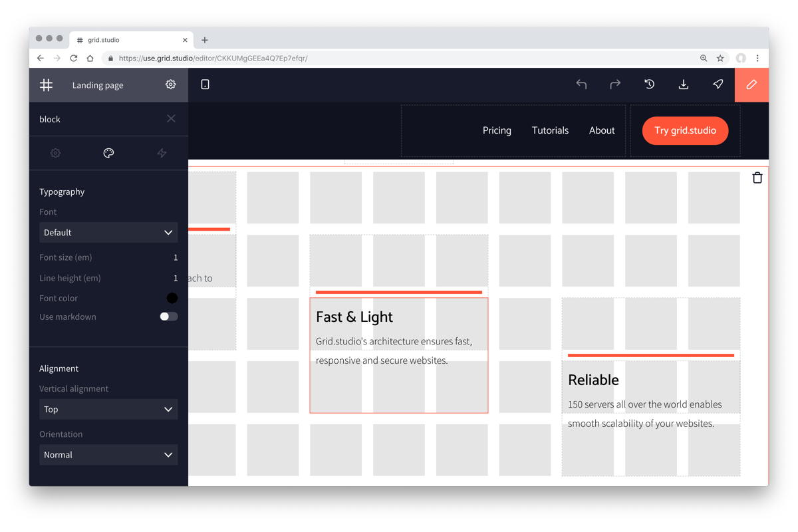Click the undo arrow icon
Image resolution: width=798 pixels, height=532 pixels.
pyautogui.click(x=581, y=84)
